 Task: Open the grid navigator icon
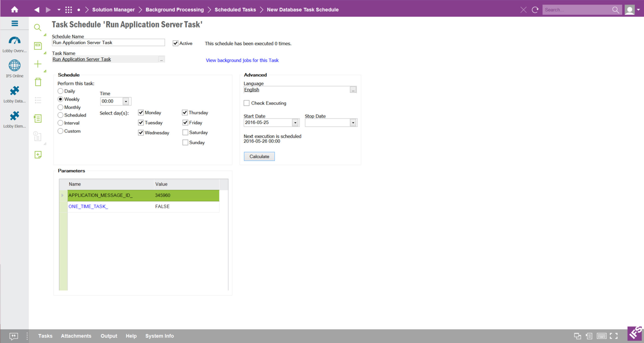click(69, 10)
